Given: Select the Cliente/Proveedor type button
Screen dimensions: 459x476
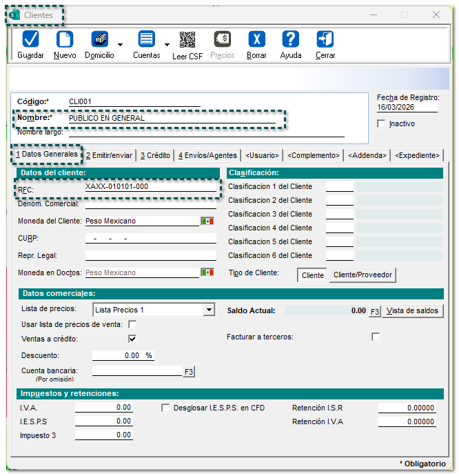Looking at the screenshot, I should (363, 275).
